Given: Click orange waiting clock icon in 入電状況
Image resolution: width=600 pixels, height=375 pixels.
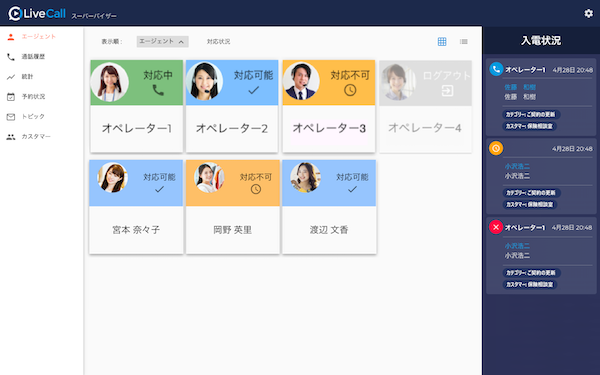Looking at the screenshot, I should coord(496,148).
